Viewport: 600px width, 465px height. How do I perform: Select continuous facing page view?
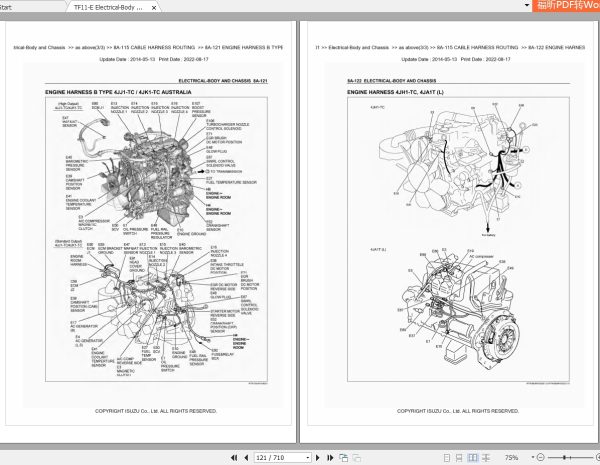486,457
